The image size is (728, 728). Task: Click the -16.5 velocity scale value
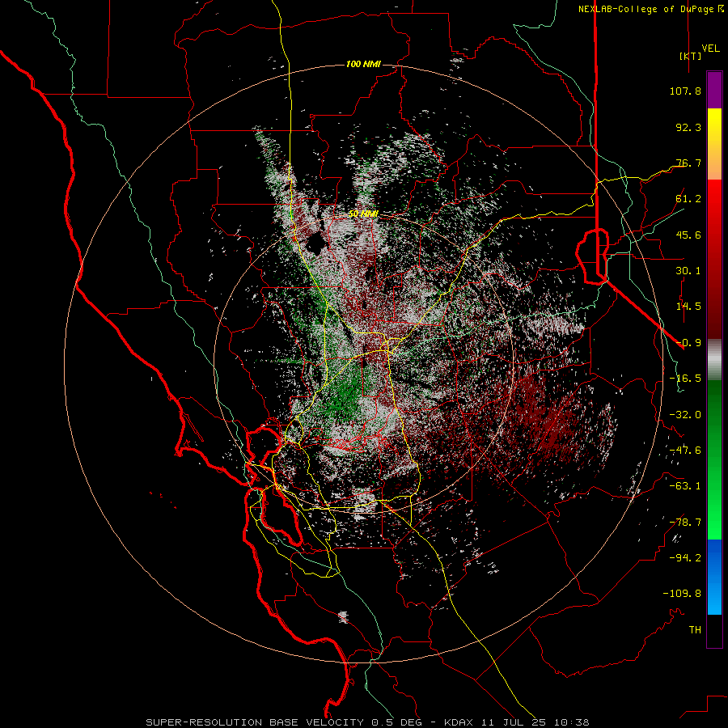click(685, 379)
